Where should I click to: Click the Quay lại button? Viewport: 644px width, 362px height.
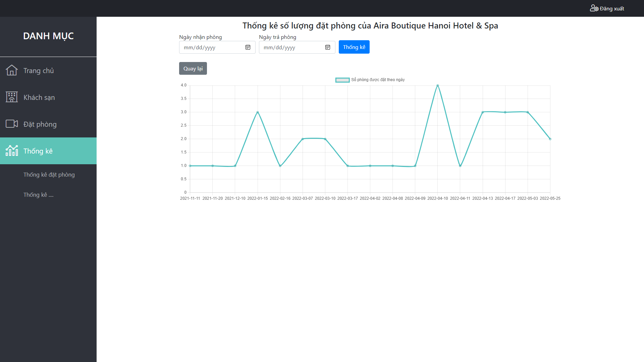tap(193, 69)
